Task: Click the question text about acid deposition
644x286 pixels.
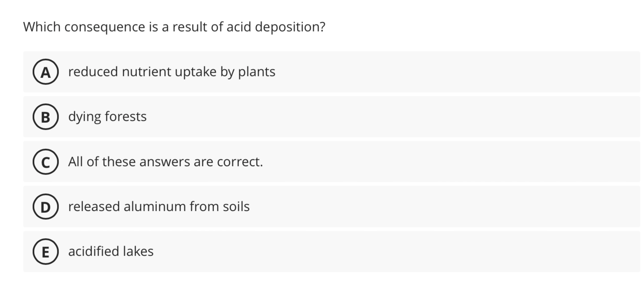Action: 174,26
